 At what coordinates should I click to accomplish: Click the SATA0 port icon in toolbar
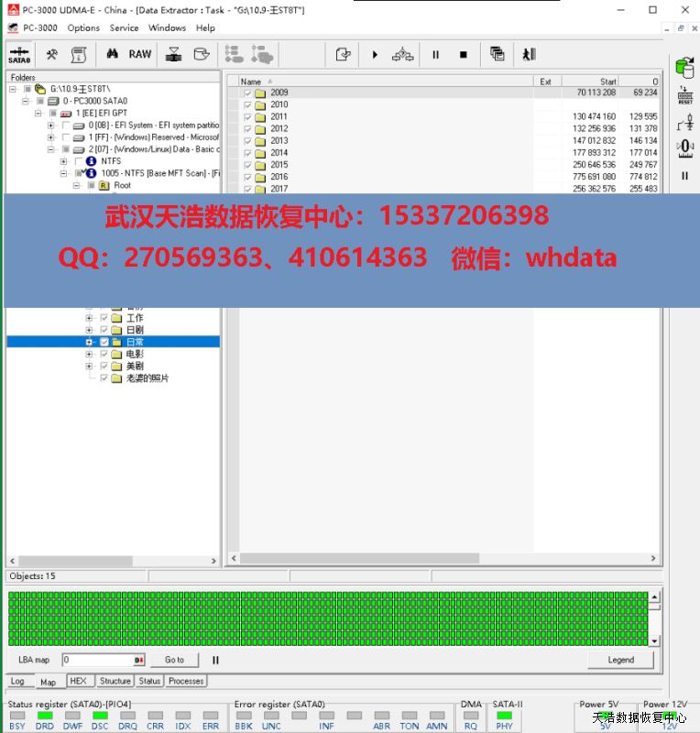[19, 54]
